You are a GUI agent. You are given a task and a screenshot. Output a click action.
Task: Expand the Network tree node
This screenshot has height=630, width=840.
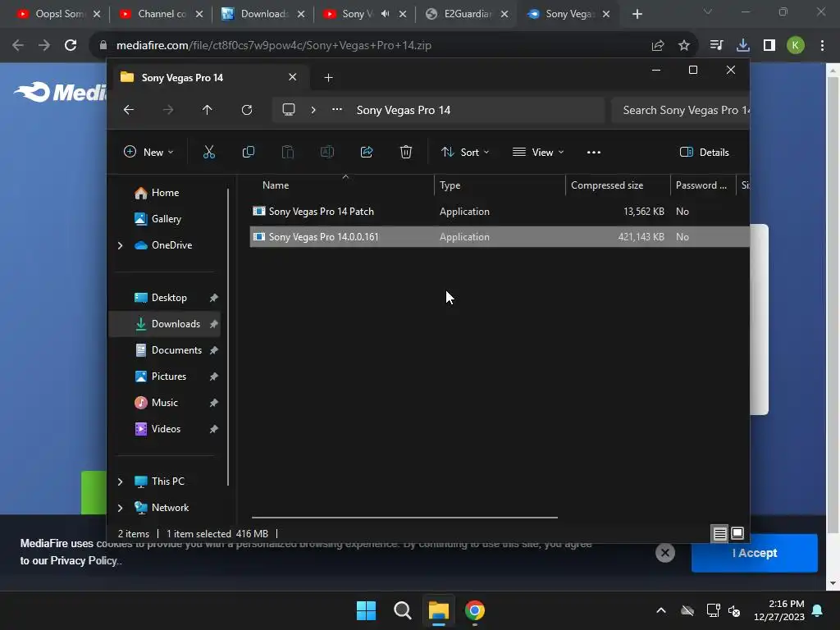click(x=120, y=508)
